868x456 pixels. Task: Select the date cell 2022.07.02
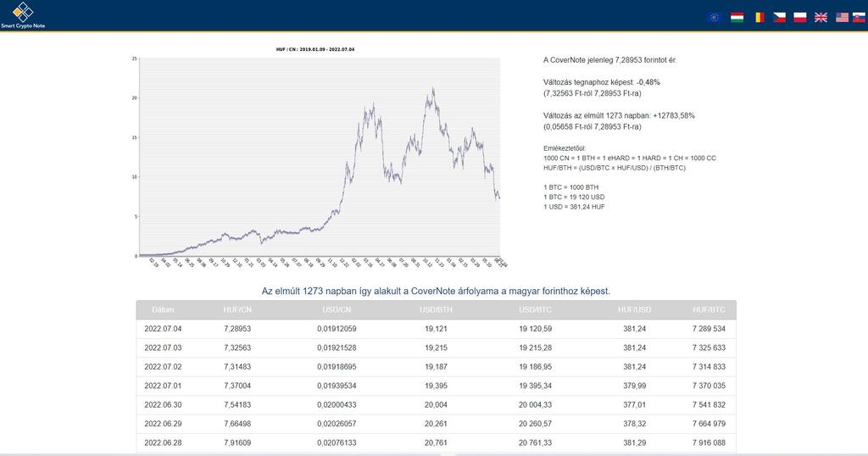click(163, 367)
